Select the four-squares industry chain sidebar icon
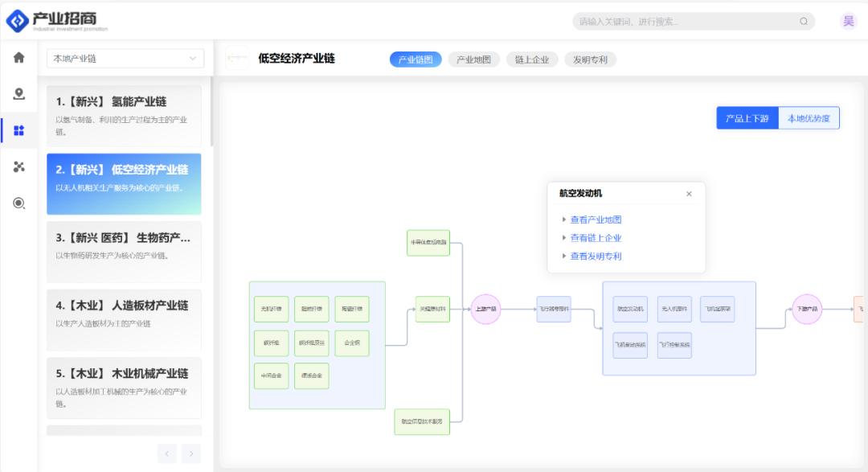Screen dimensions: 868x472 click(x=18, y=130)
